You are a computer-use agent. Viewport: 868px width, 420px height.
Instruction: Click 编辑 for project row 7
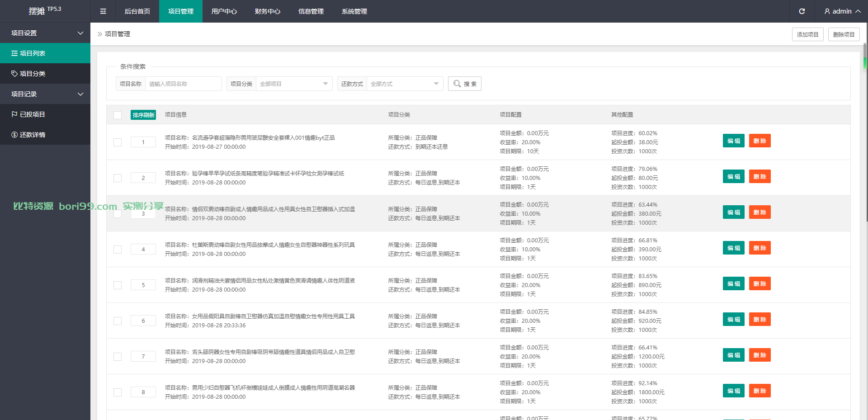734,355
